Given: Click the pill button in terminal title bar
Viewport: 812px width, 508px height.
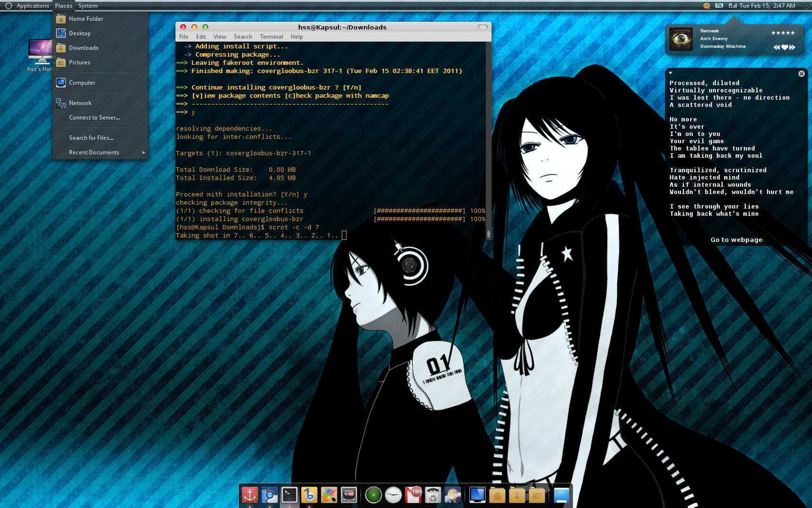Looking at the screenshot, I should click(x=483, y=27).
